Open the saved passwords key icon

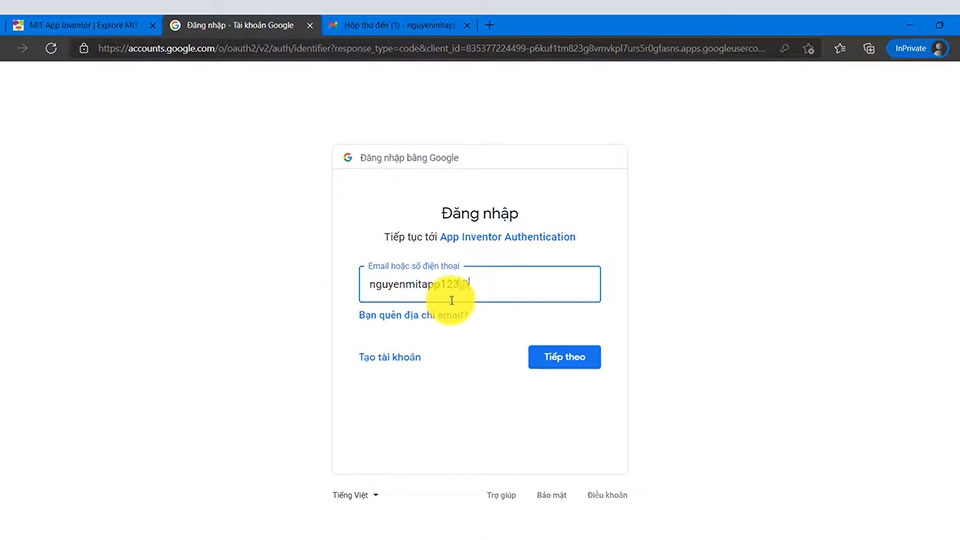[x=784, y=48]
